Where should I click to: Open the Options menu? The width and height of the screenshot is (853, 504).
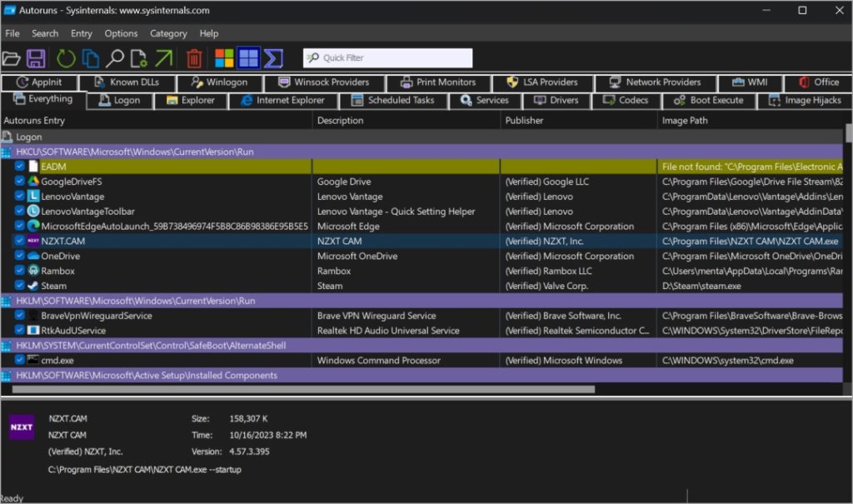(x=121, y=33)
